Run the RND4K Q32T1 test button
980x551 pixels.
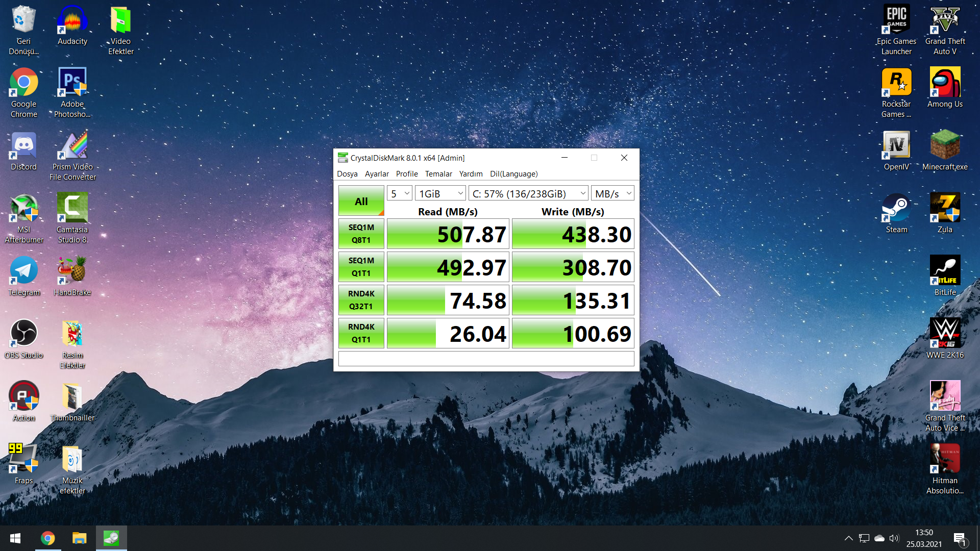click(x=361, y=300)
